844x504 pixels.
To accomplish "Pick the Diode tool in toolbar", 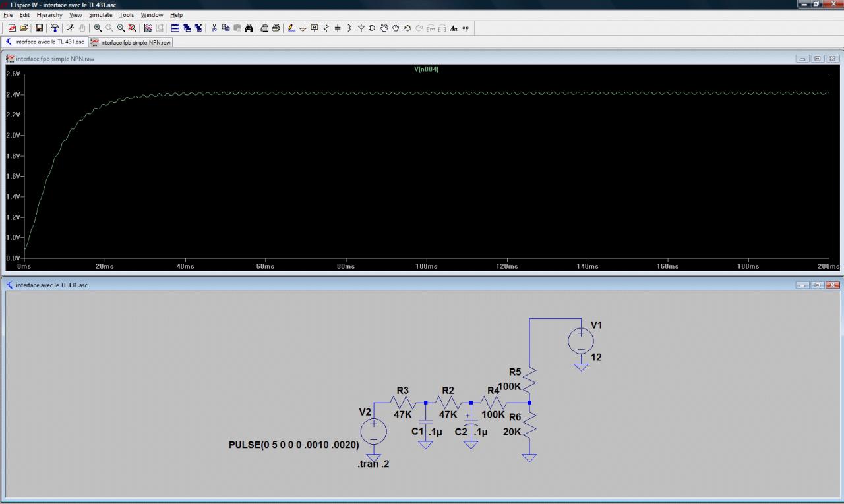I will (361, 28).
